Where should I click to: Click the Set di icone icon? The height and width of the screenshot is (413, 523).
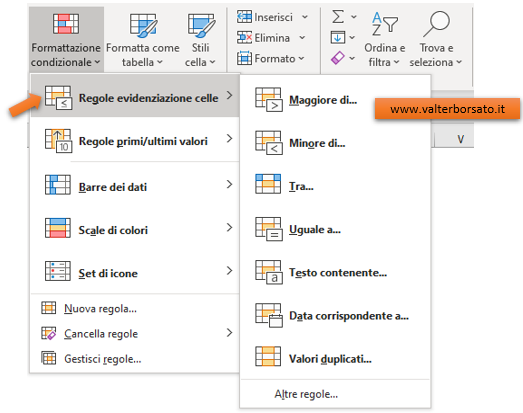coord(58,271)
